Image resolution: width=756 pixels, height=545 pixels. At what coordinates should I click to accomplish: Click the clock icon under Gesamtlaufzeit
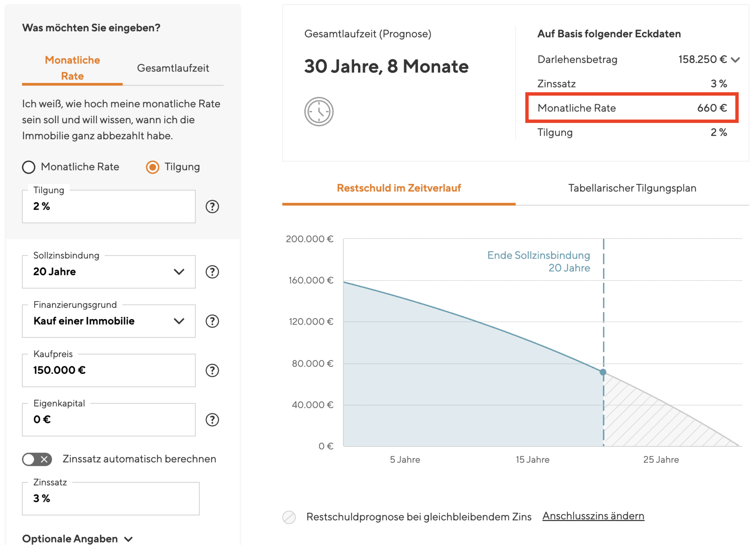click(319, 111)
